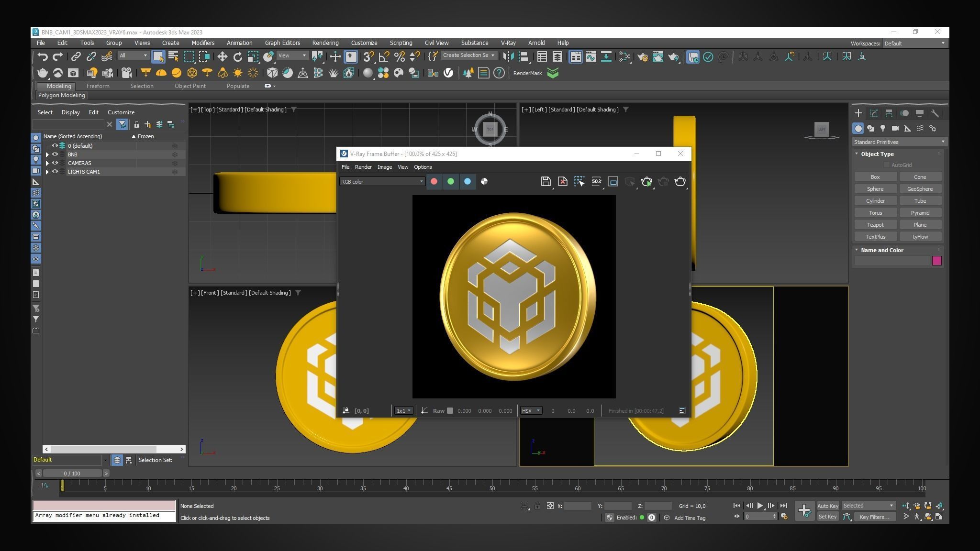Save image in V-Ray Frame Buffer

coord(546,181)
